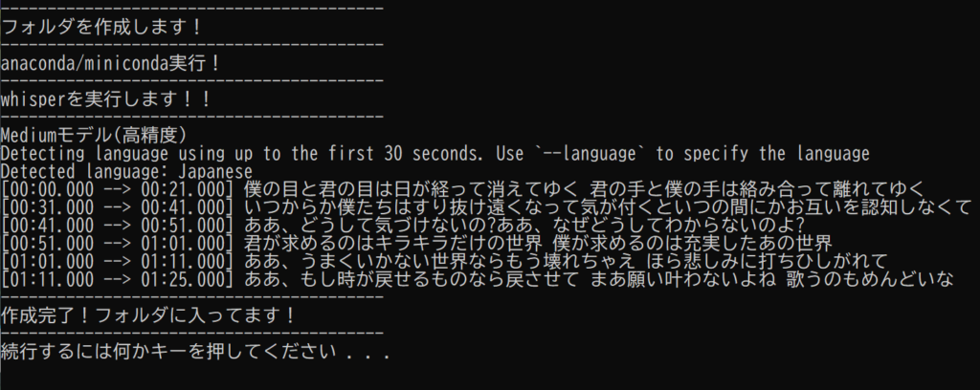
Task: Click the anaconda/miniconda実行！ output line
Action: tap(111, 63)
